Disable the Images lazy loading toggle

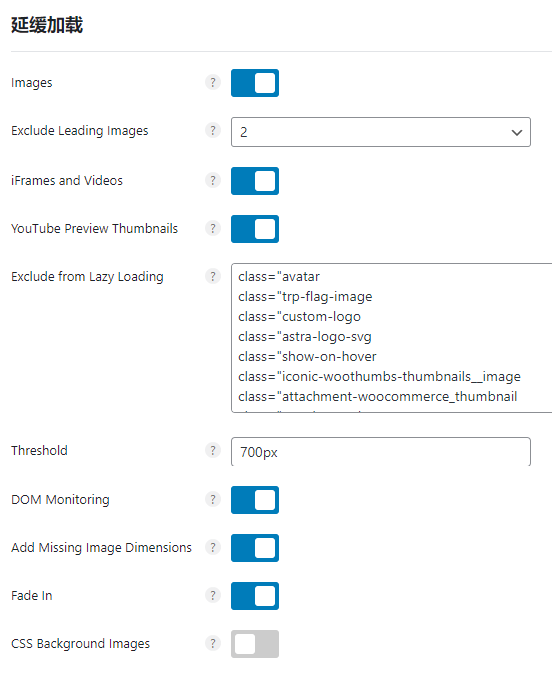(255, 83)
